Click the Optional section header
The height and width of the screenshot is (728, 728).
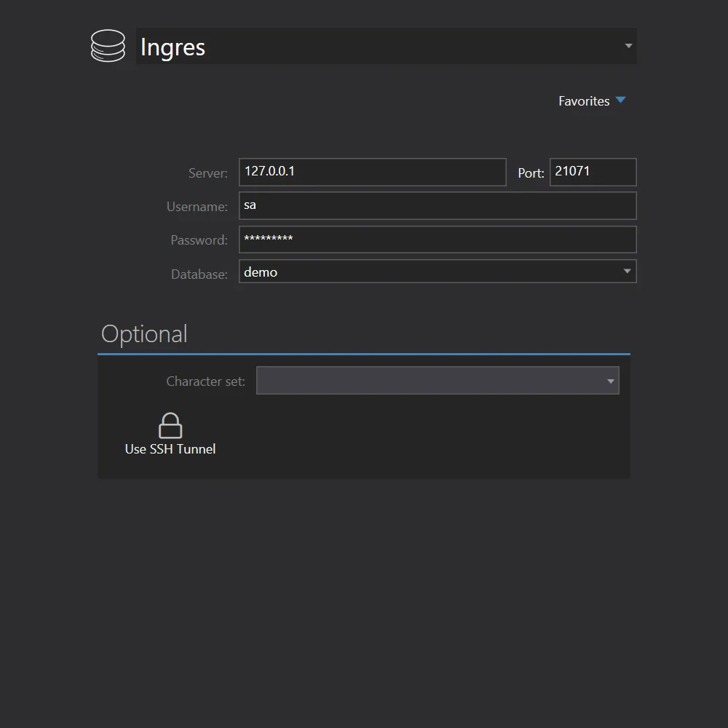click(144, 334)
